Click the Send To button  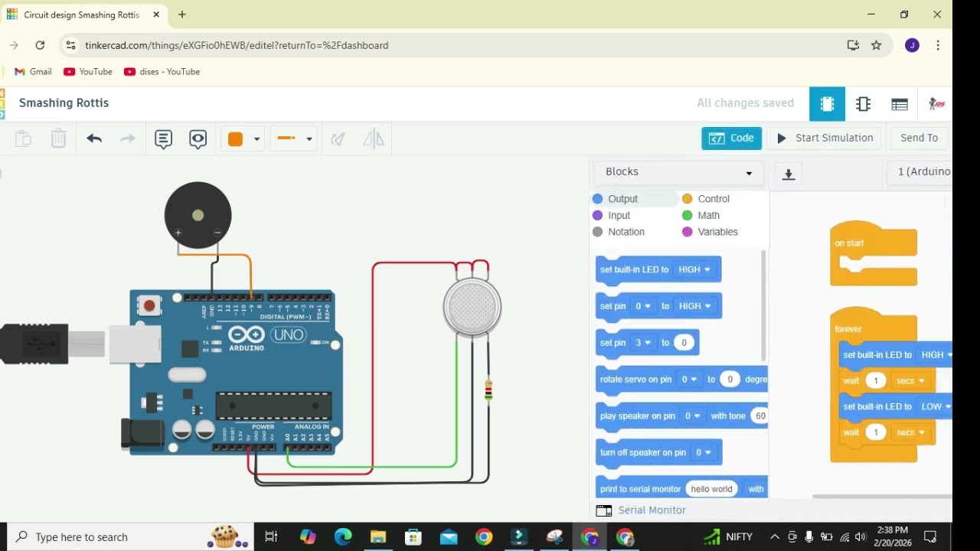point(919,139)
